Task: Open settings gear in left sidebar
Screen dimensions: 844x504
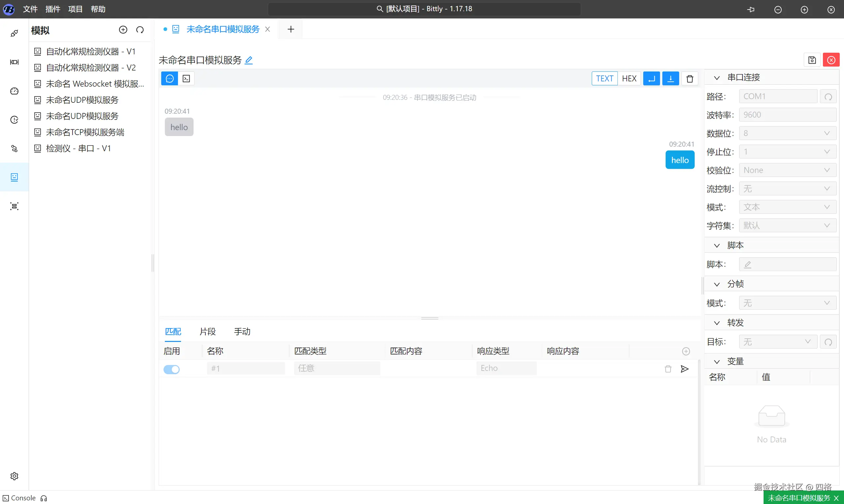Action: pos(14,476)
